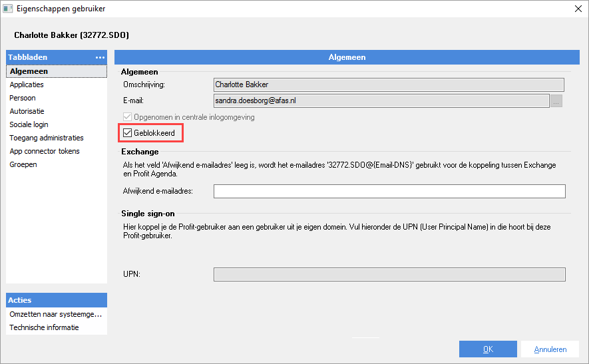Image resolution: width=589 pixels, height=364 pixels.
Task: Go to the Autorisatie tab
Action: pyautogui.click(x=27, y=111)
